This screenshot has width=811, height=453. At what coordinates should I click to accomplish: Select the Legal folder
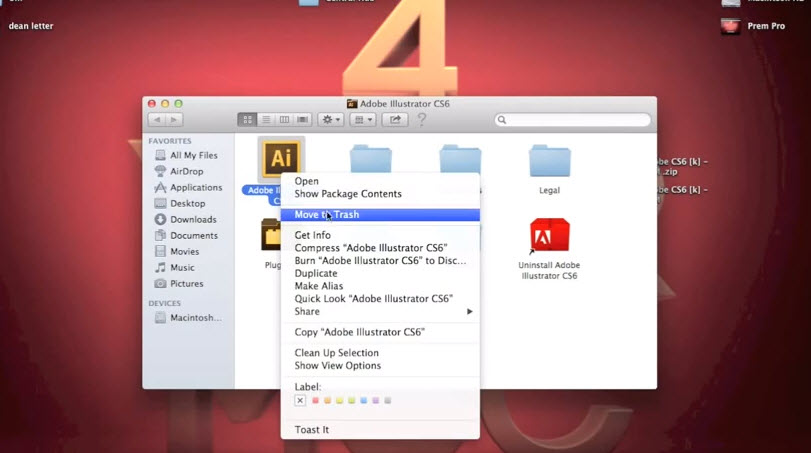pos(549,161)
